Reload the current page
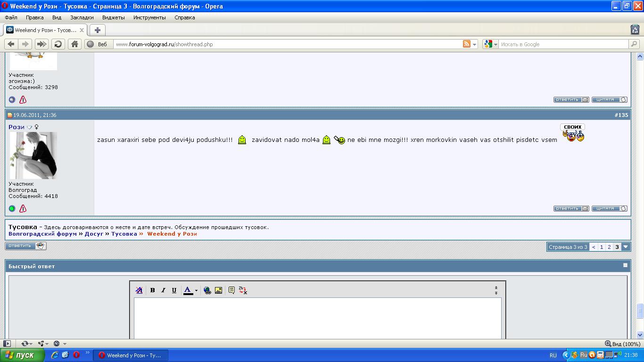Screen dimensions: 644x362 coord(58,44)
